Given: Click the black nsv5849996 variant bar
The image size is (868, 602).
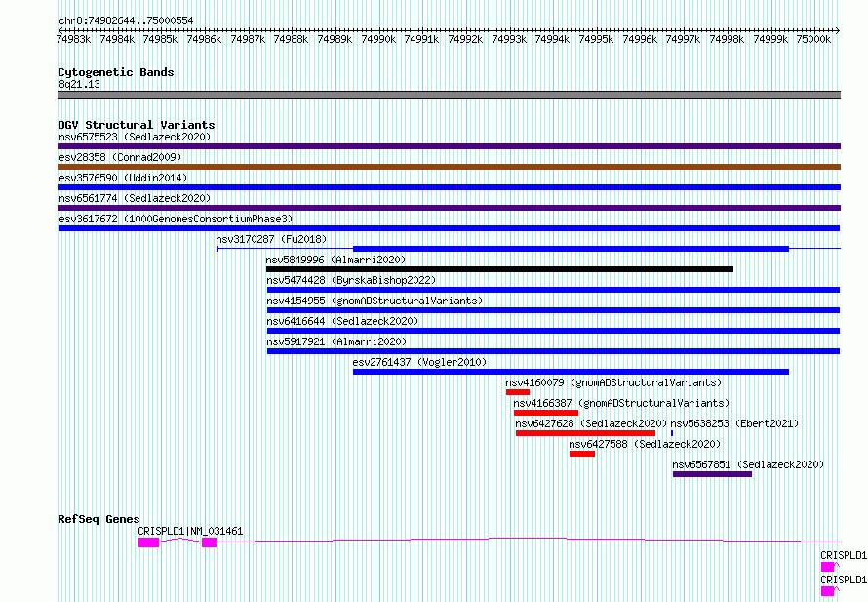Looking at the screenshot, I should coord(500,269).
